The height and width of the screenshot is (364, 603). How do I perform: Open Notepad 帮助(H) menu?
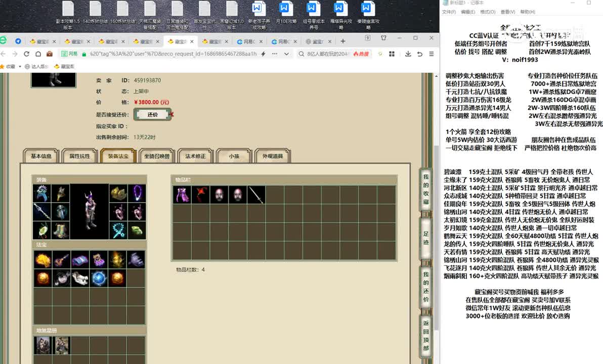coord(528,12)
